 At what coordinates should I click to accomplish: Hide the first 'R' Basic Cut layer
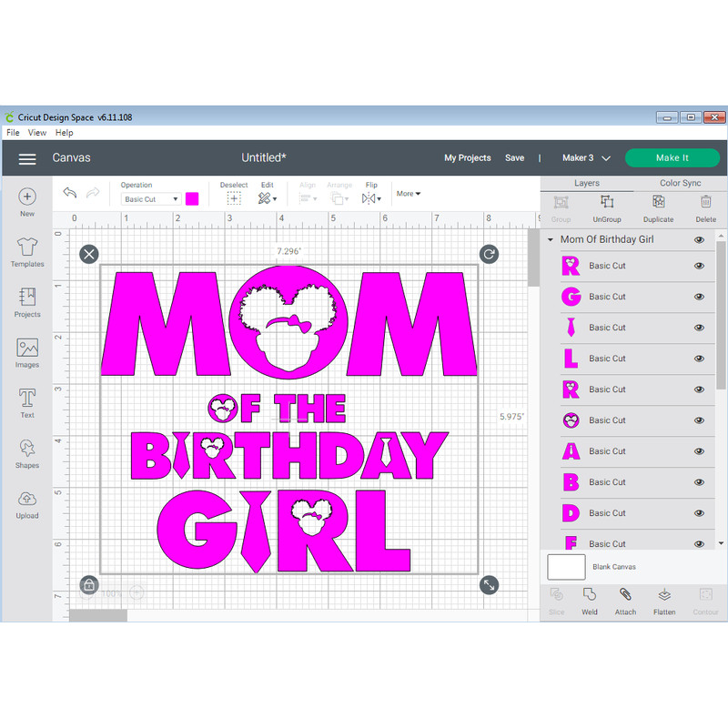tap(699, 266)
